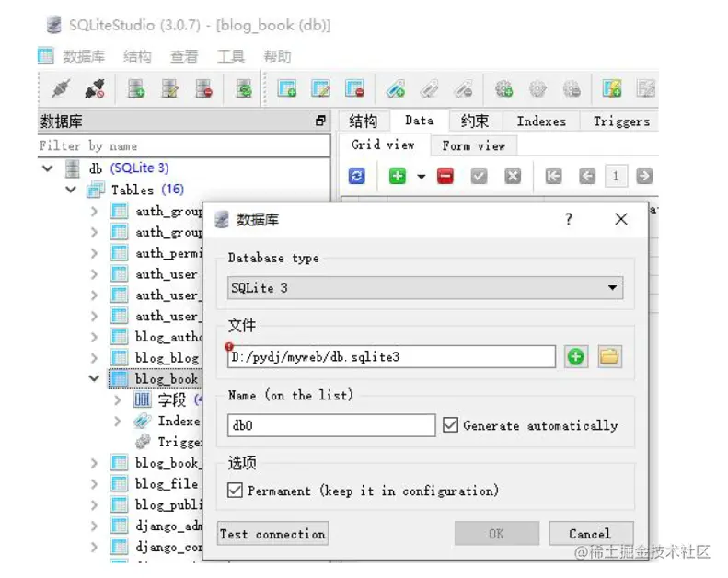Image resolution: width=728 pixels, height=578 pixels.
Task: Click green plus to create new database file
Action: (x=576, y=356)
